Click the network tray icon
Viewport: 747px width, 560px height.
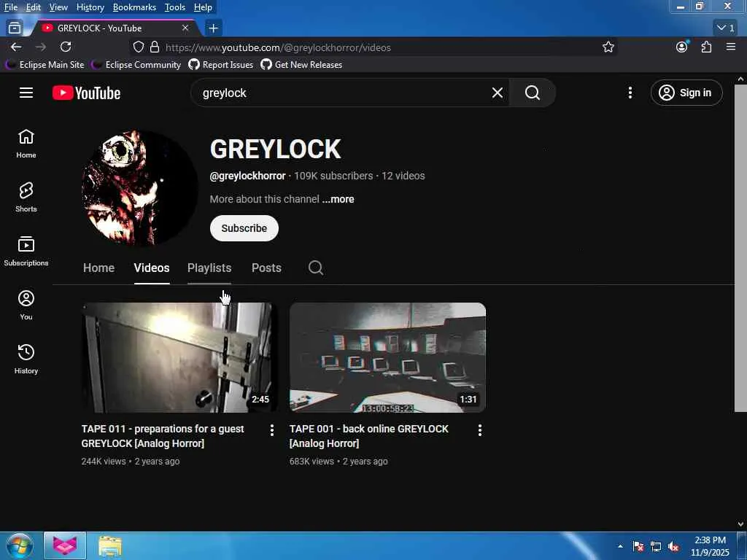(656, 547)
